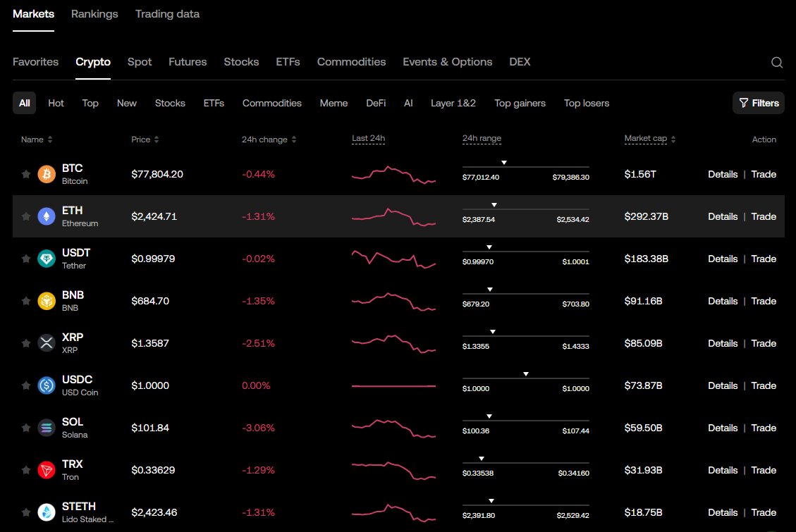
Task: Open Solana's last 24h sparkline chart
Action: [393, 428]
